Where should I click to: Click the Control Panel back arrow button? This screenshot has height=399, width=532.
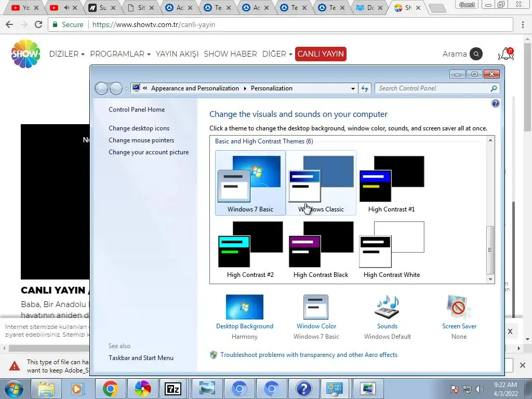tap(101, 88)
